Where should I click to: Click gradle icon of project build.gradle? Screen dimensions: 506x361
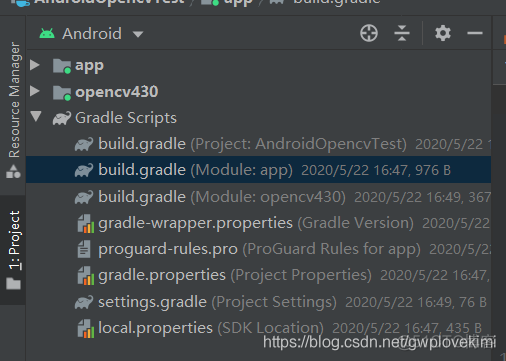click(x=84, y=144)
